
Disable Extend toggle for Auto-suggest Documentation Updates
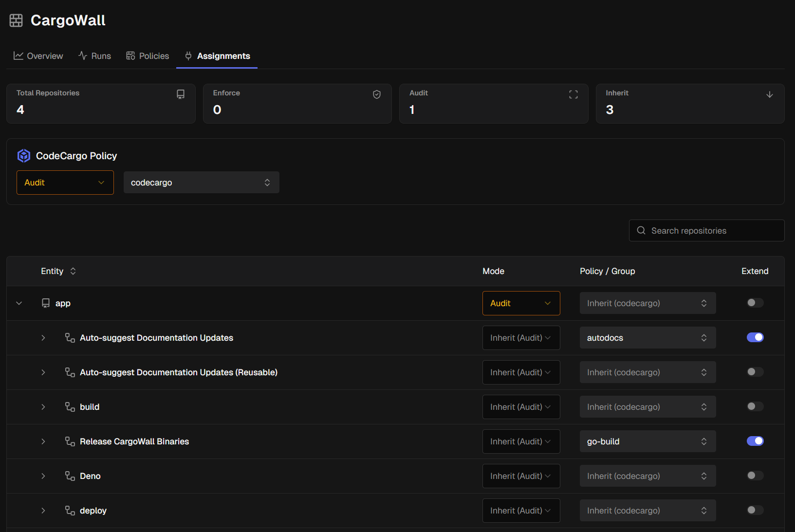coord(755,337)
